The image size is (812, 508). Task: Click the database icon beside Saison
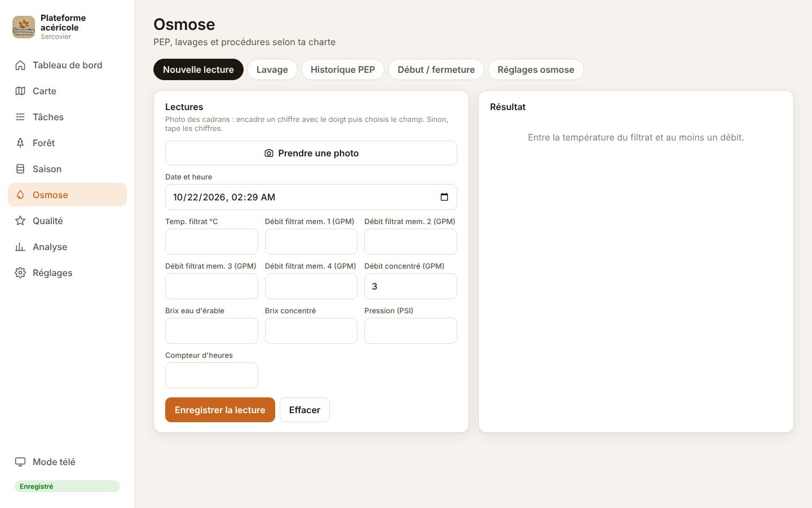pyautogui.click(x=20, y=169)
